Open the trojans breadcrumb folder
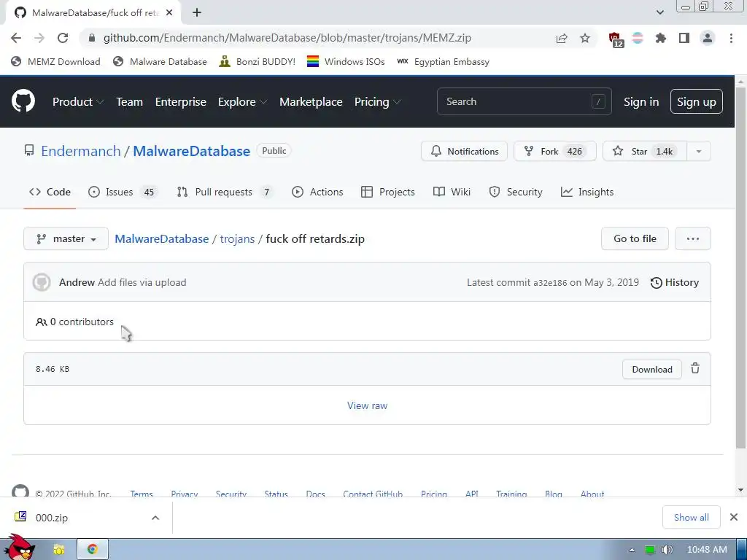 pos(237,238)
